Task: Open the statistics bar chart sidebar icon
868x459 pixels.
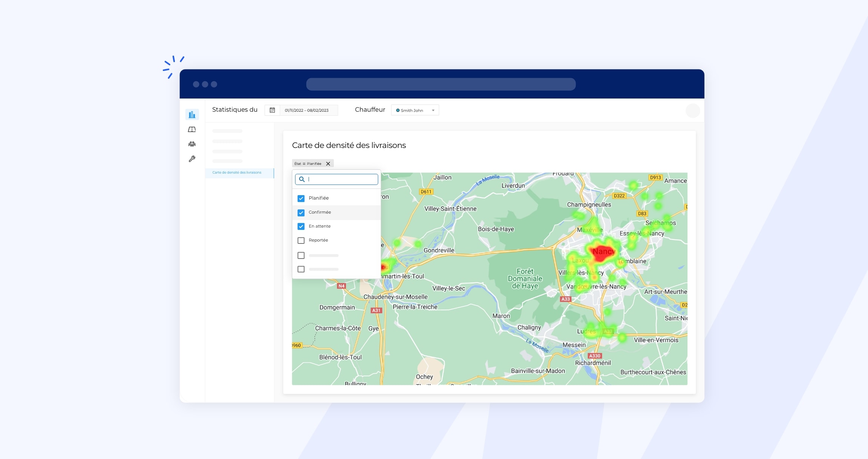Action: (x=192, y=114)
